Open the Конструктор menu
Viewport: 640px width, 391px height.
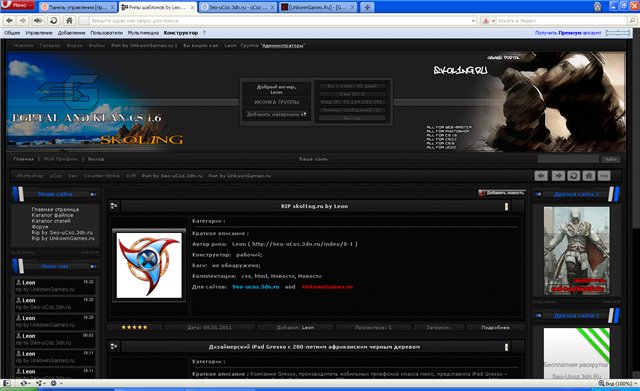tap(181, 33)
